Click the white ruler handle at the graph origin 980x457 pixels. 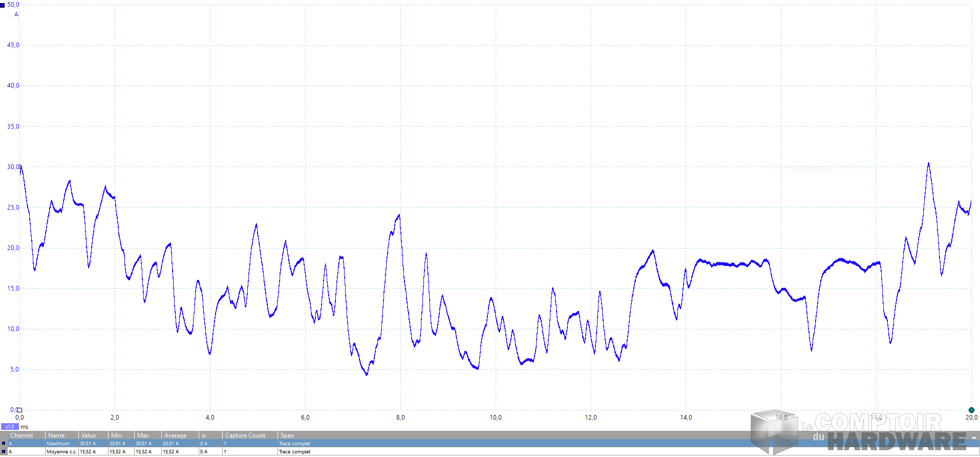pos(19,410)
